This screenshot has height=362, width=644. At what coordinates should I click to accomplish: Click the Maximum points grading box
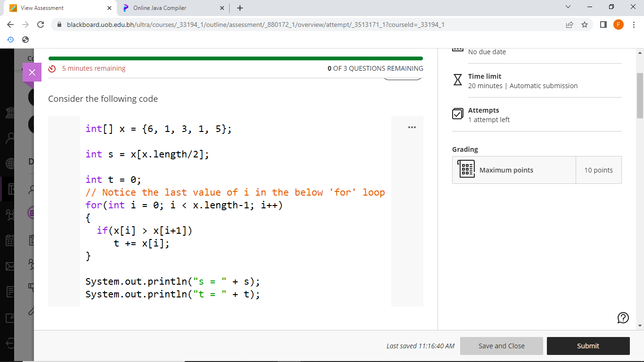537,170
